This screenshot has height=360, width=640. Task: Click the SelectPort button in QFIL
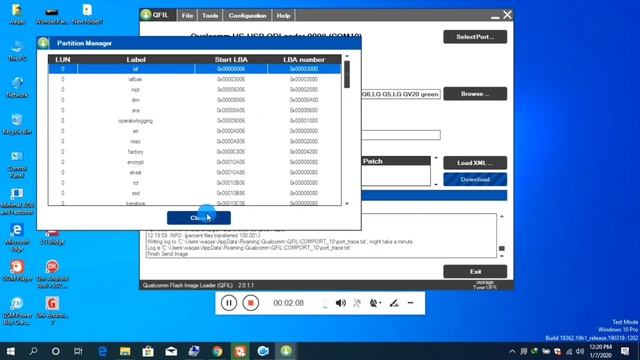475,37
